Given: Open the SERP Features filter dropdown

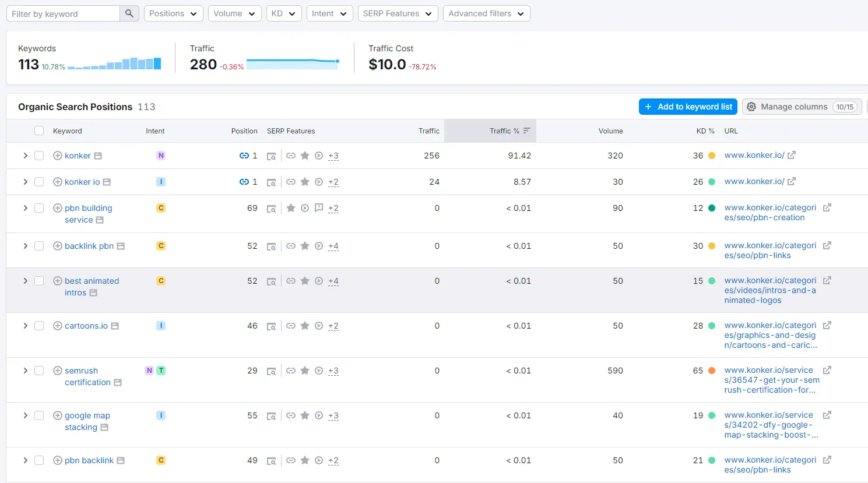Looking at the screenshot, I should (398, 13).
